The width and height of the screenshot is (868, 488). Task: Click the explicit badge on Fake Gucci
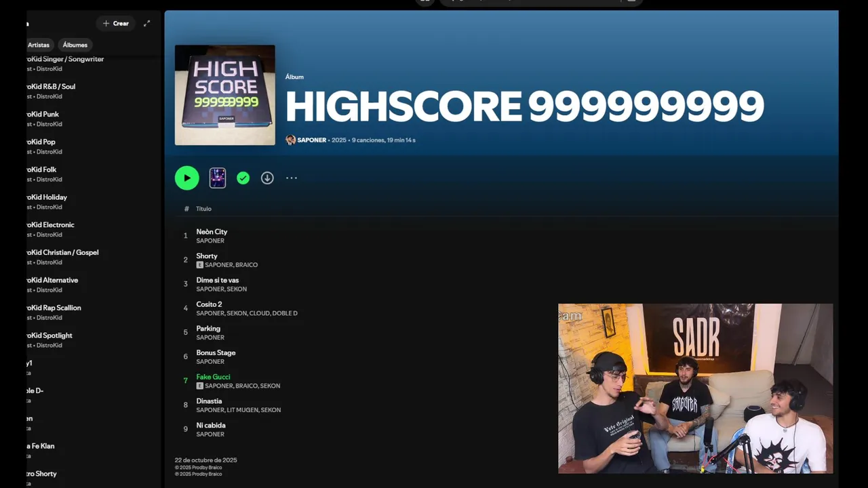(199, 386)
